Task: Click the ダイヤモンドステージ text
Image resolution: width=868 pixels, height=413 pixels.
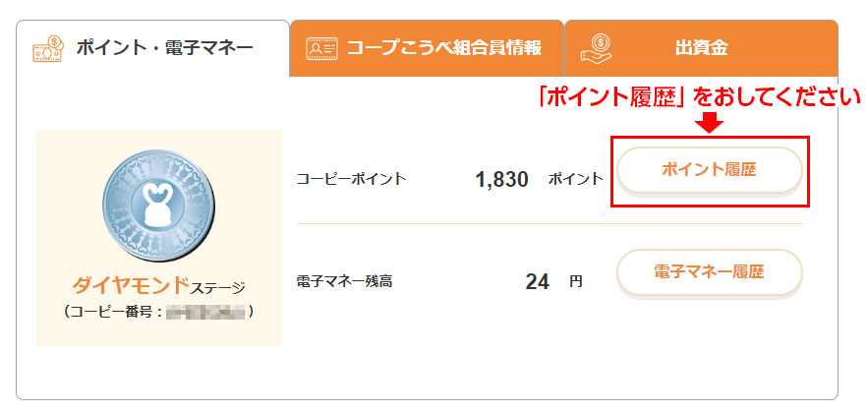Action: click(x=158, y=287)
